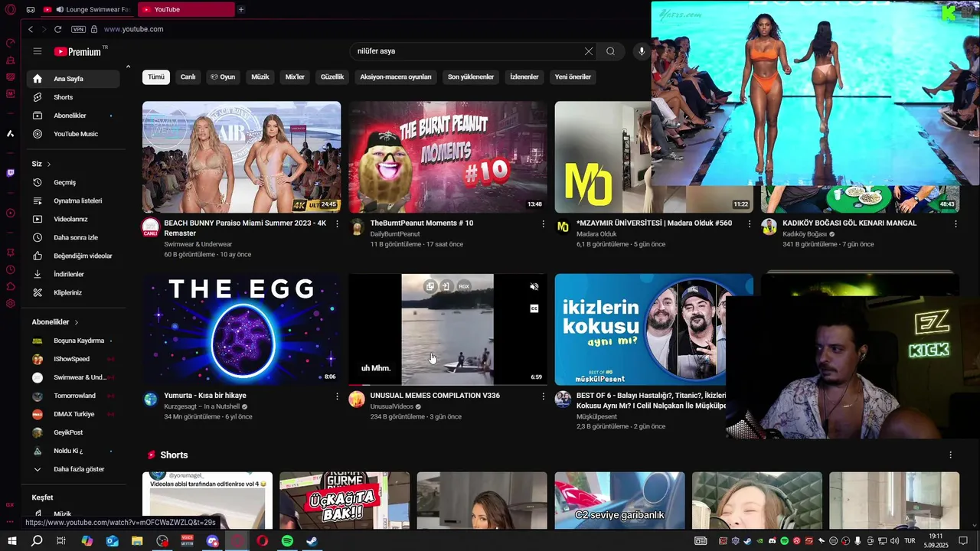The width and height of the screenshot is (980, 551).
Task: Click Madara Olduk channel avatar
Action: click(x=563, y=227)
